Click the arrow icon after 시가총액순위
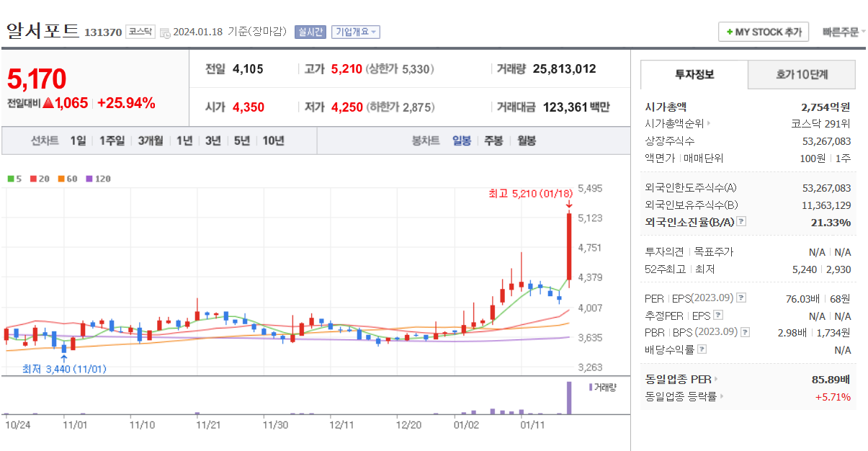The width and height of the screenshot is (868, 451). pos(709,123)
